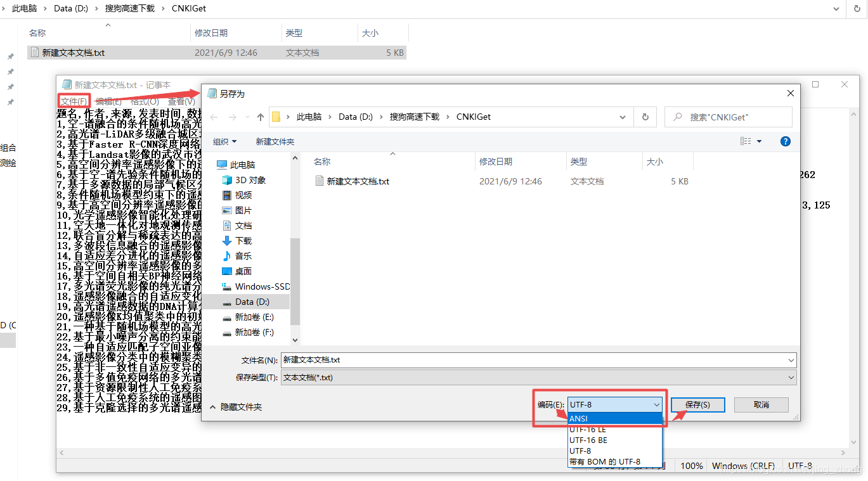The image size is (868, 481).
Task: Select 新建文本文档.txt in Explorer window
Action: click(217, 53)
